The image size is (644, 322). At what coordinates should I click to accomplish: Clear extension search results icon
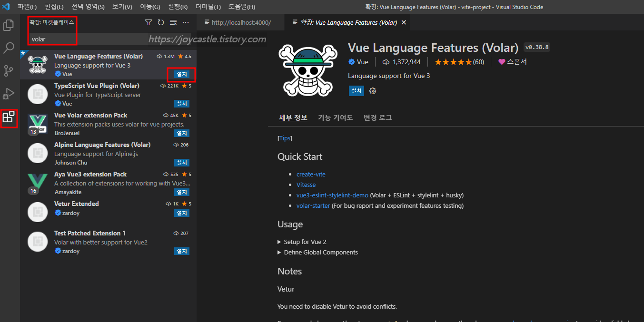point(173,22)
